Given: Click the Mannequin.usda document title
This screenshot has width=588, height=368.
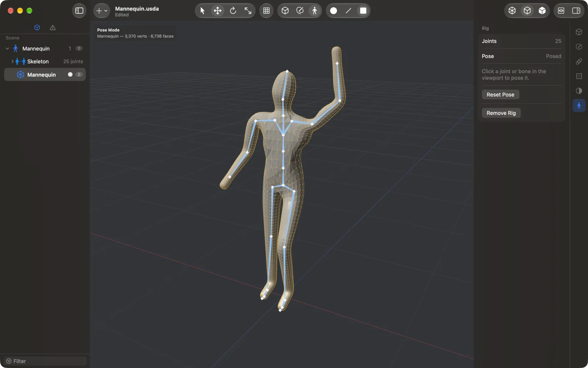Looking at the screenshot, I should click(x=137, y=9).
